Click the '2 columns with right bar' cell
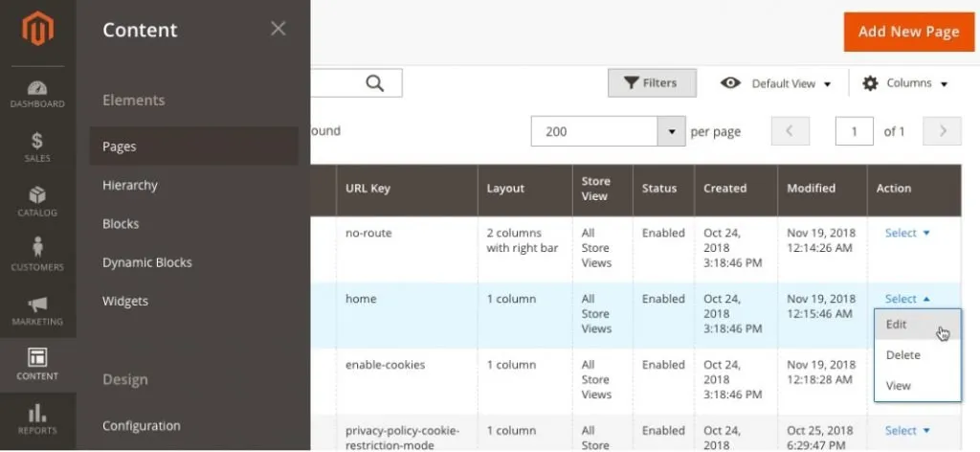This screenshot has width=980, height=452. (525, 249)
